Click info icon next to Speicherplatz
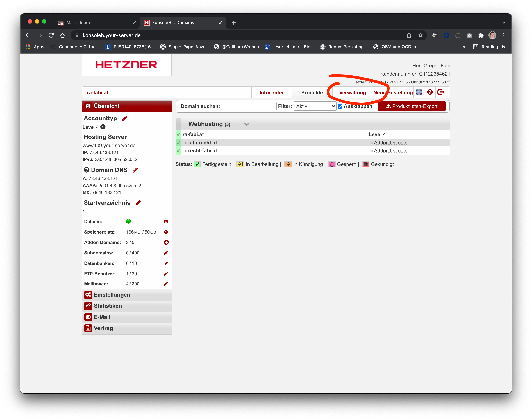The width and height of the screenshot is (532, 420). pos(166,232)
